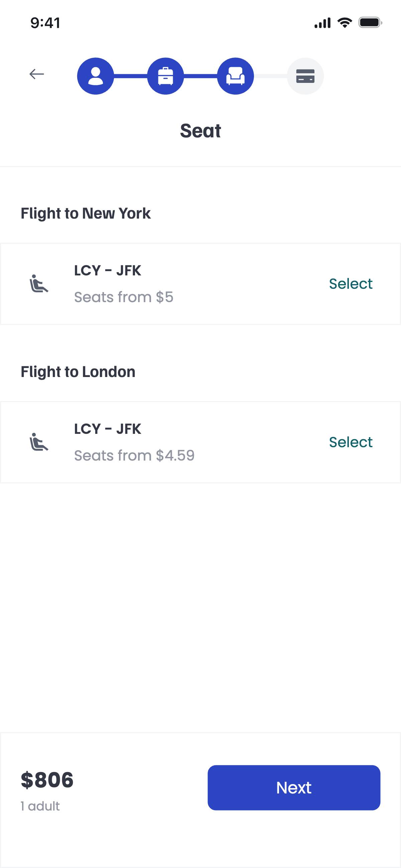
Task: Tap the cellular signal bars
Action: tap(322, 23)
